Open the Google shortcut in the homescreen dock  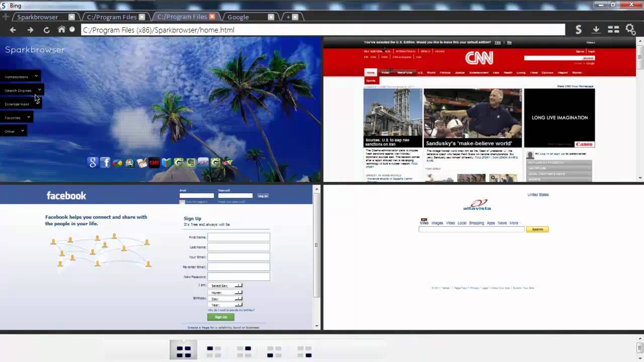92,162
